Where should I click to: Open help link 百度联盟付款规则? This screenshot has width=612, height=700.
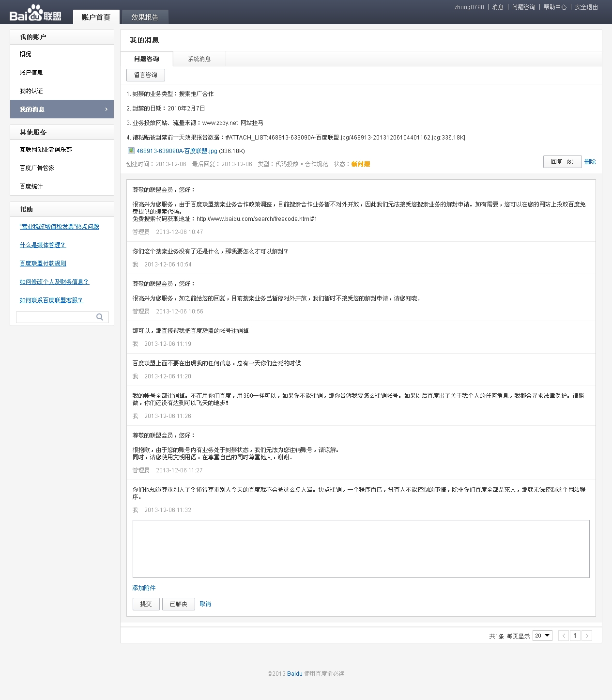click(43, 264)
